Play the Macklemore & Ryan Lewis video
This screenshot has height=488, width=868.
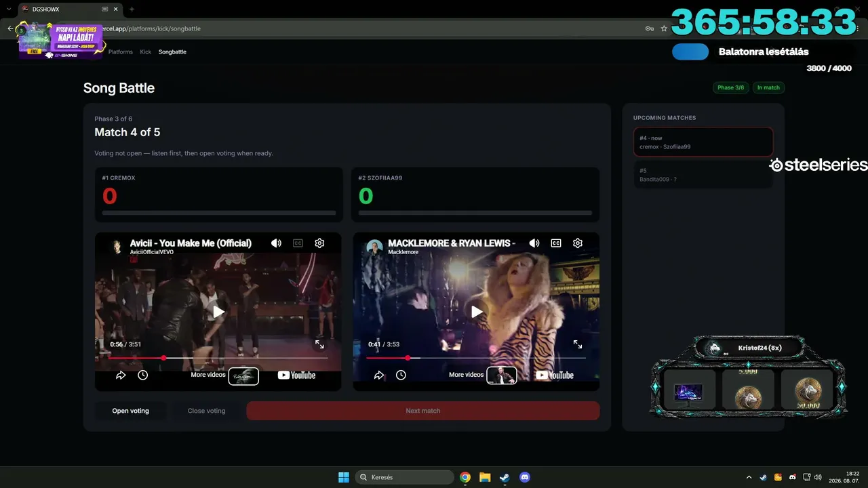pyautogui.click(x=477, y=312)
